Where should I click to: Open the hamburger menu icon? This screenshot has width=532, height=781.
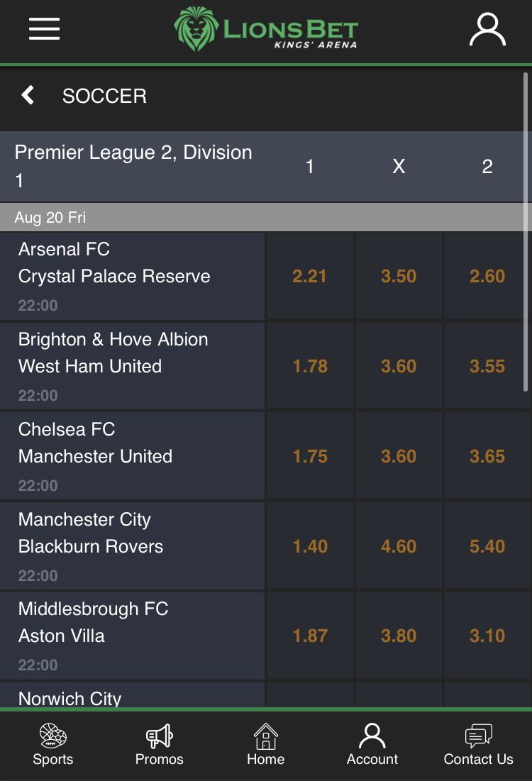pyautogui.click(x=44, y=28)
